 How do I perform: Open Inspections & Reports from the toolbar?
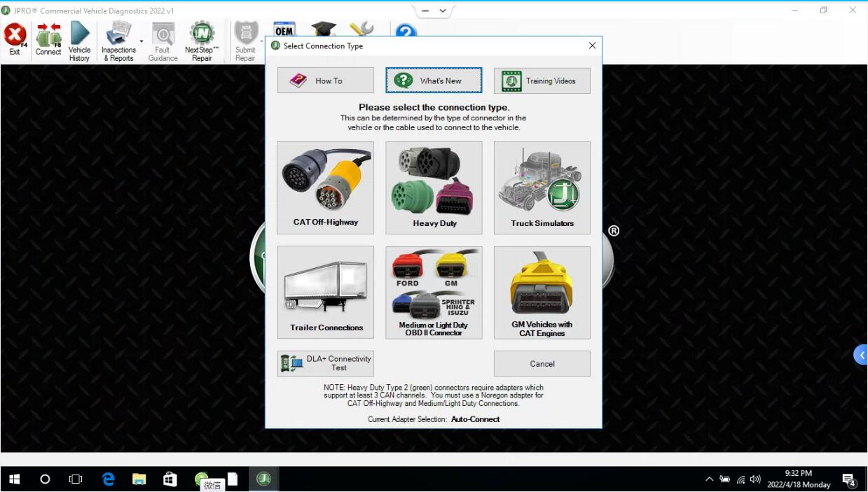(x=118, y=42)
